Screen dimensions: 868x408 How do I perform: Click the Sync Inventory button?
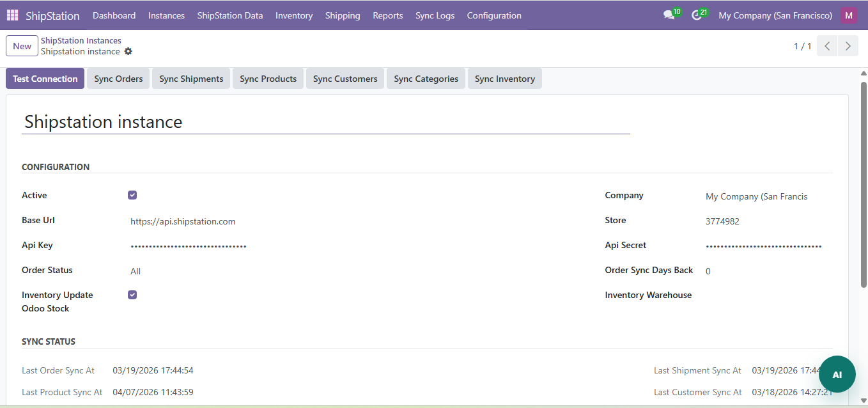tap(504, 78)
